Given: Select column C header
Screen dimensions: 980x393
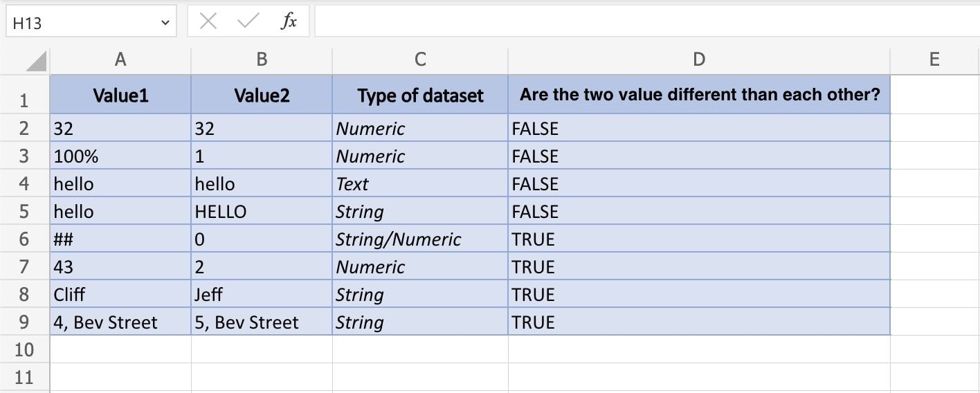Looking at the screenshot, I should 420,60.
